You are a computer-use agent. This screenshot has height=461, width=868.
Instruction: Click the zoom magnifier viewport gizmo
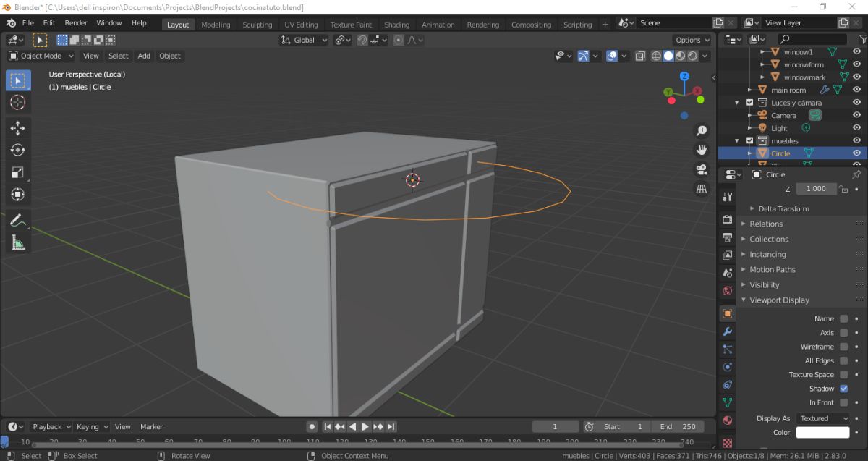tap(701, 130)
